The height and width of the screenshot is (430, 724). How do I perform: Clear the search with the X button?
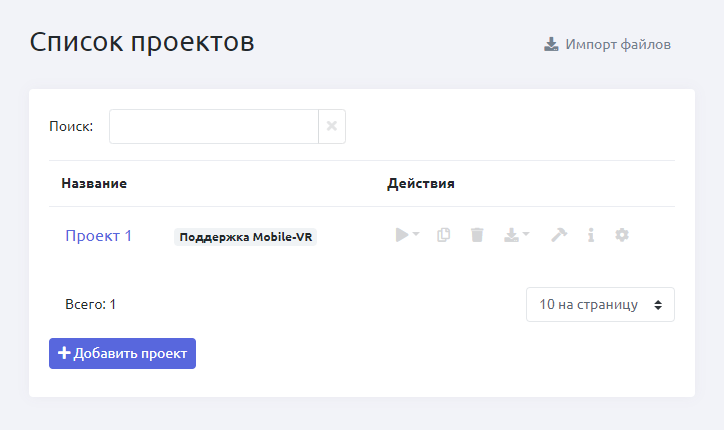pyautogui.click(x=332, y=127)
